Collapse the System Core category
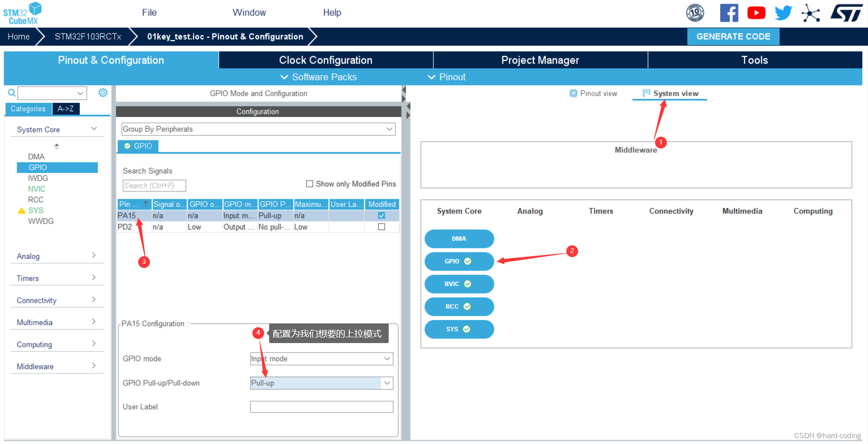Image resolution: width=868 pixels, height=444 pixels. coord(94,129)
